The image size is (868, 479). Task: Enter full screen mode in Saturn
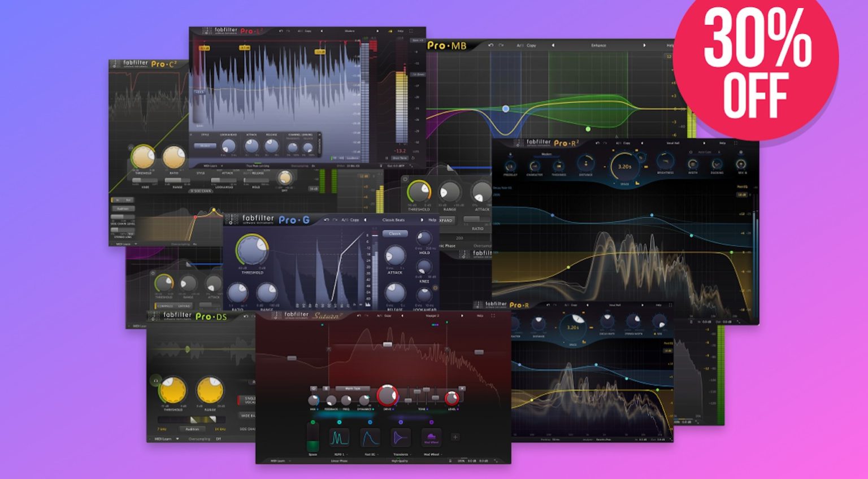493,316
